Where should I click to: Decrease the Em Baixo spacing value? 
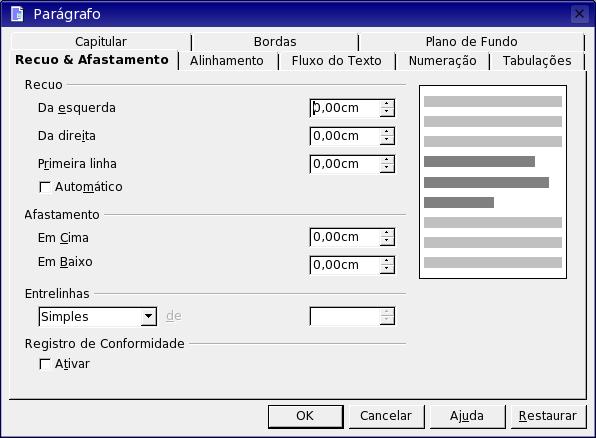point(387,268)
